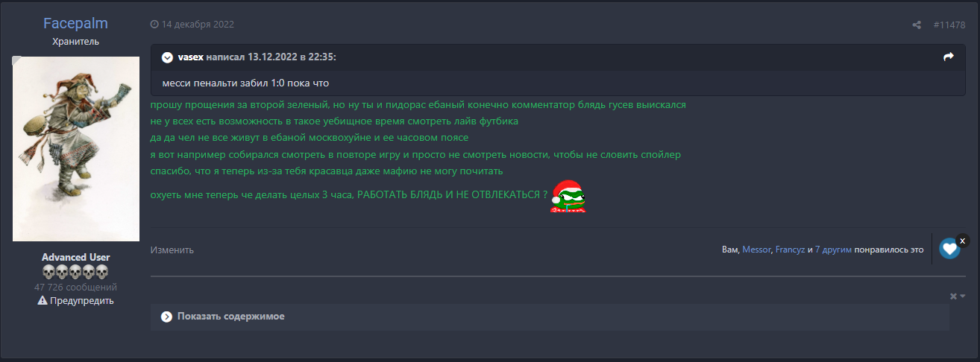The image size is (980, 362).
Task: Click the skull rank icons
Action: tap(75, 272)
